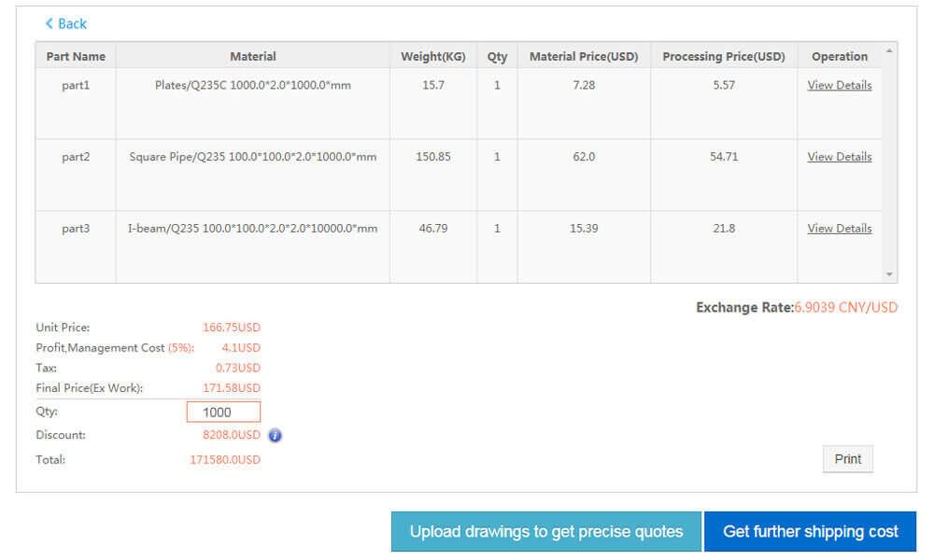Click the Part Name column header
The width and height of the screenshot is (934, 560).
(x=75, y=56)
